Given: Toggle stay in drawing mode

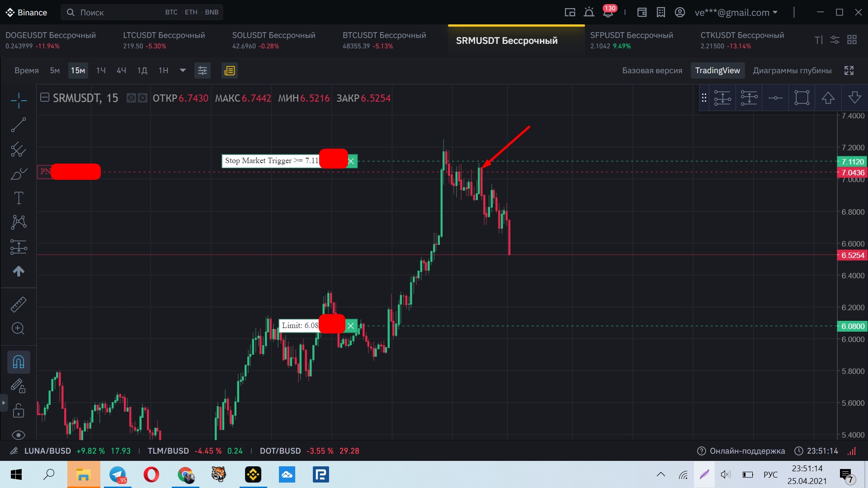Looking at the screenshot, I should (19, 386).
